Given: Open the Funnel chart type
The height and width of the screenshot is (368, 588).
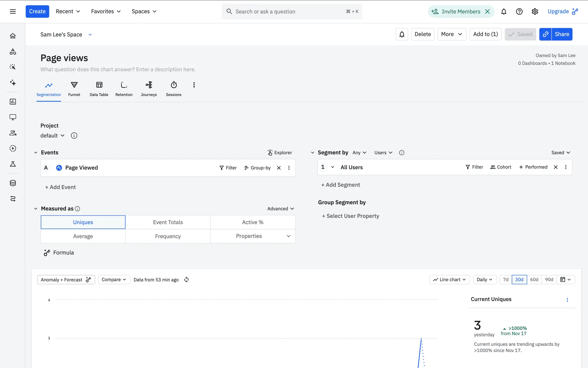Looking at the screenshot, I should click(74, 89).
